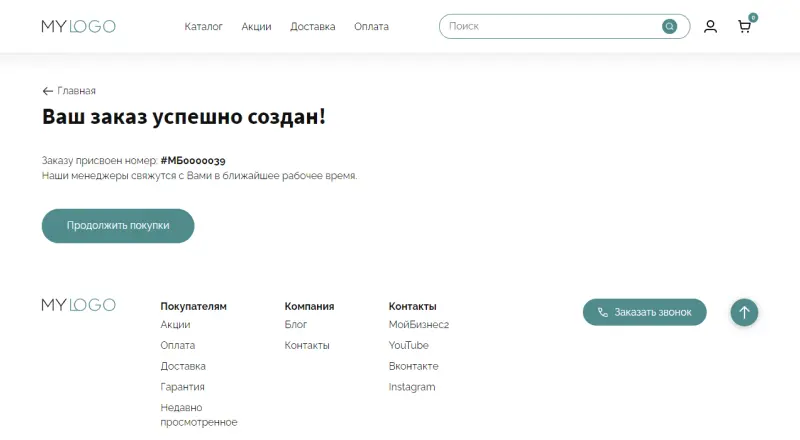Open the Гарантия footer link

[x=182, y=387]
